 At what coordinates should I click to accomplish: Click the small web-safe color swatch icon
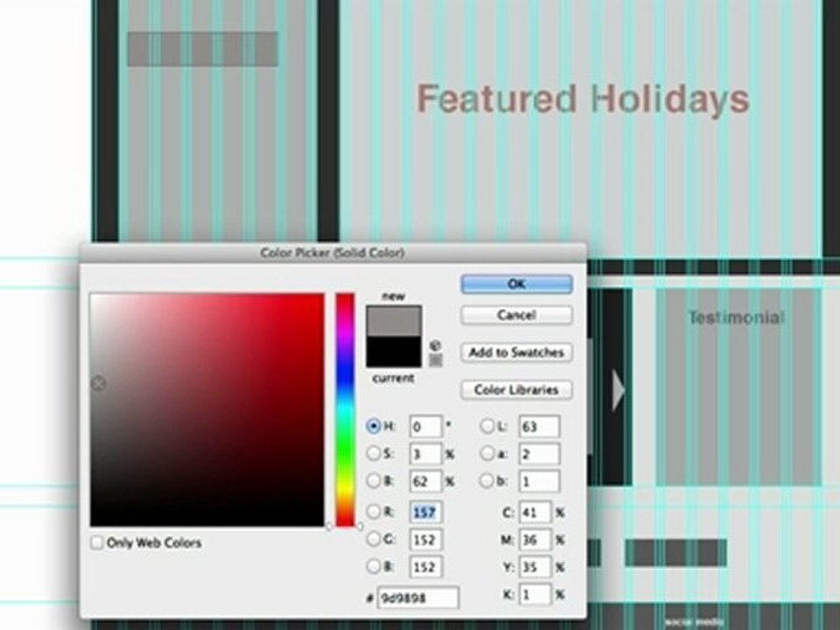[436, 360]
